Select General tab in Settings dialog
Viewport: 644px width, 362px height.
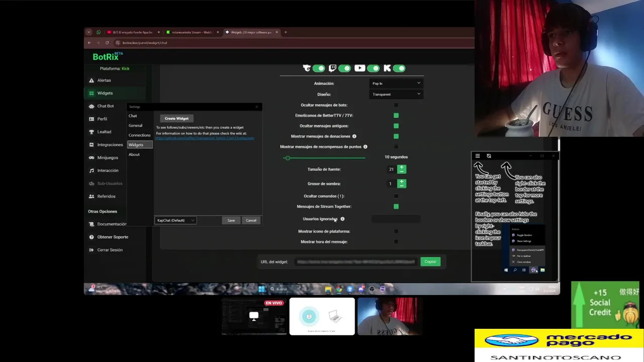135,126
